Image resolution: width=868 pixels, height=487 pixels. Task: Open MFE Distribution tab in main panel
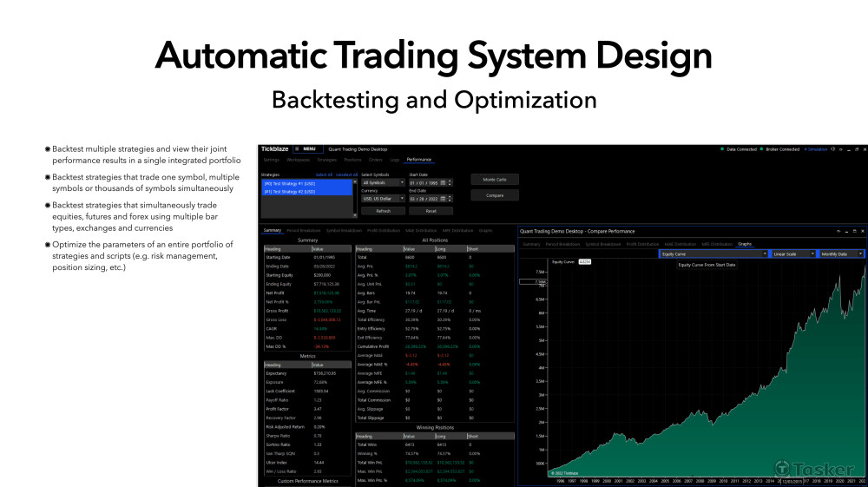click(x=457, y=230)
